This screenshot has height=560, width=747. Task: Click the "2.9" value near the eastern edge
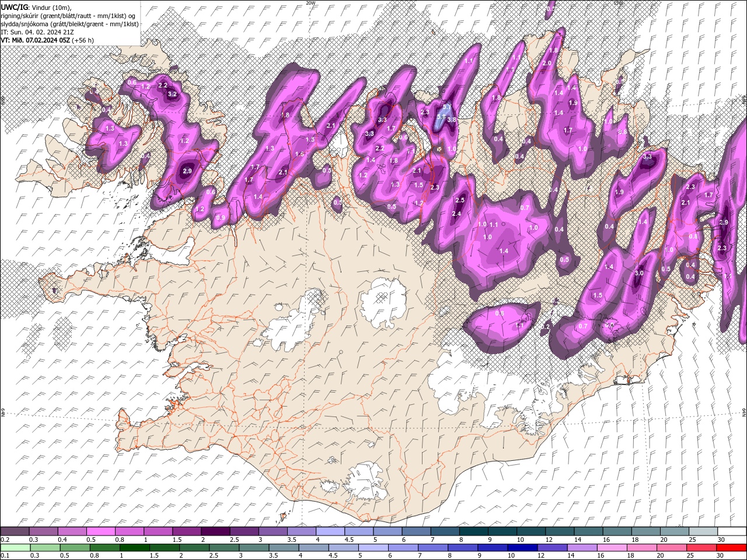[x=724, y=222]
